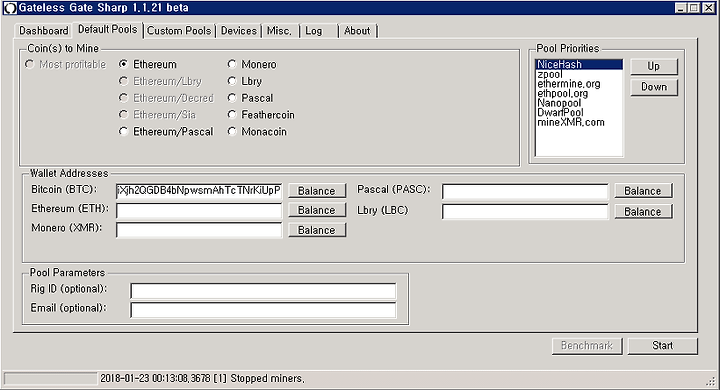Select ethpool.org in Pool Priorities
Screen dimensions: 720x390
point(579,93)
